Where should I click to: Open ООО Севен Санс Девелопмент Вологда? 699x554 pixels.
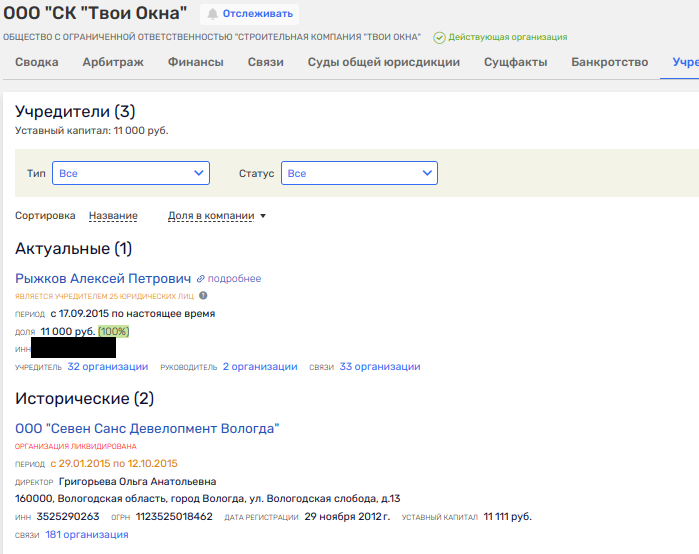[x=147, y=429]
